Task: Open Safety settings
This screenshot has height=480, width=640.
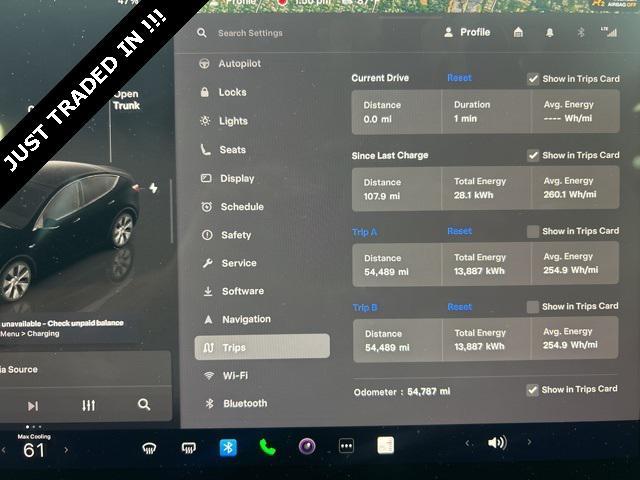Action: pos(227,235)
